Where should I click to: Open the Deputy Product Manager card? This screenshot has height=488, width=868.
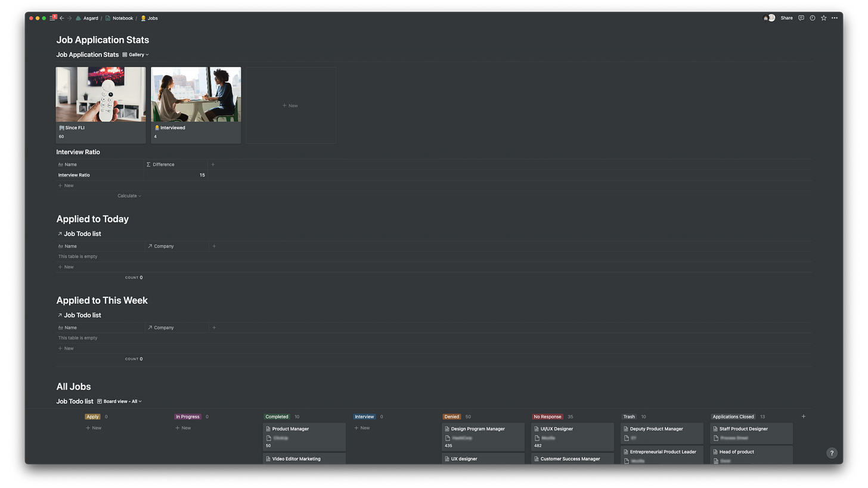pos(662,433)
